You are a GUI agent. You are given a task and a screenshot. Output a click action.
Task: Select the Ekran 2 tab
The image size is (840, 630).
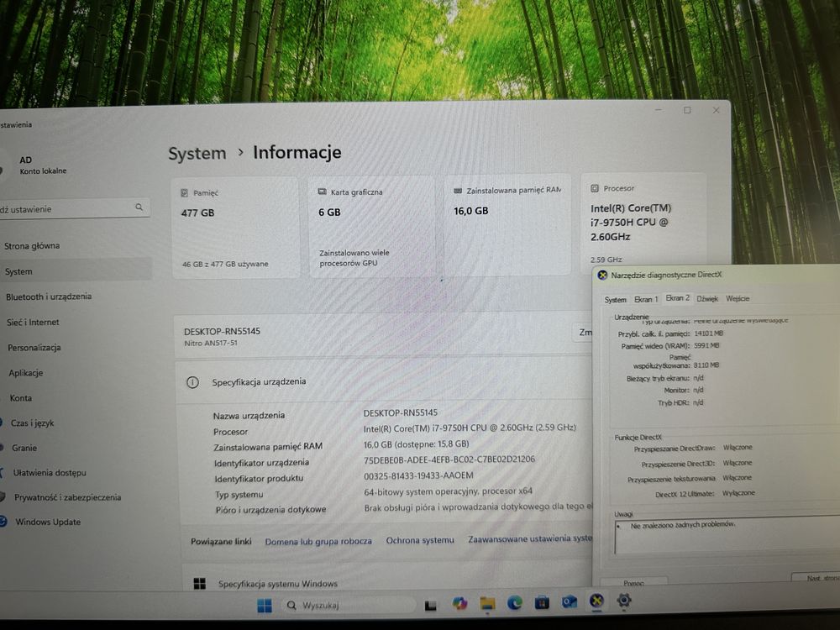click(x=677, y=298)
